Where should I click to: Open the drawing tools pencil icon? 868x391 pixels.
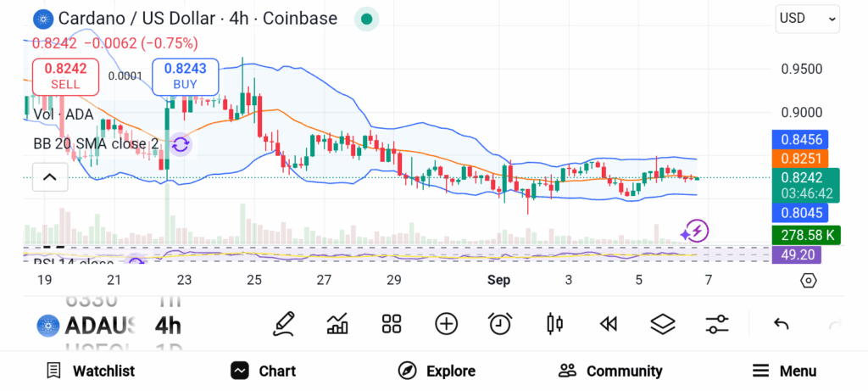pyautogui.click(x=284, y=323)
